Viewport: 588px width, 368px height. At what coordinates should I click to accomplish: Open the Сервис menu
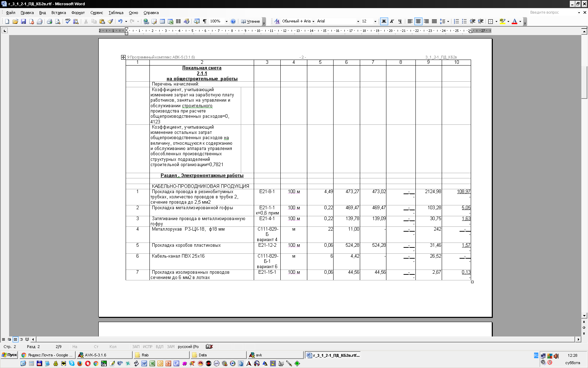point(97,13)
